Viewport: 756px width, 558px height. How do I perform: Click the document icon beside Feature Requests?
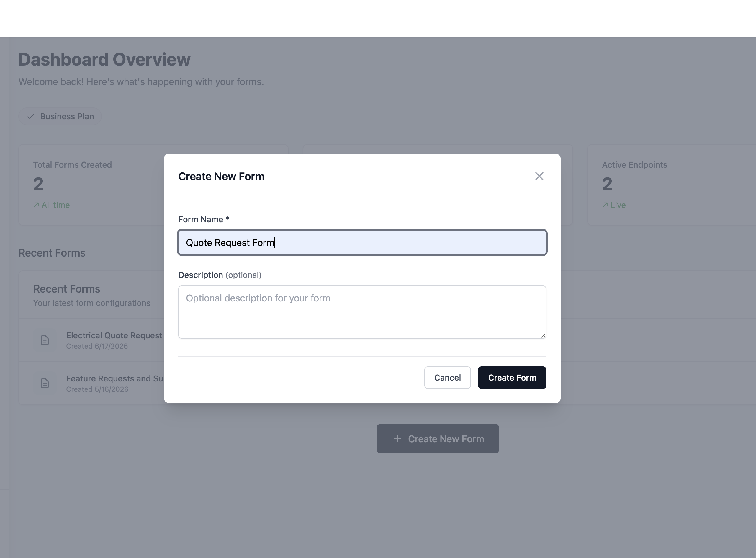(x=45, y=384)
